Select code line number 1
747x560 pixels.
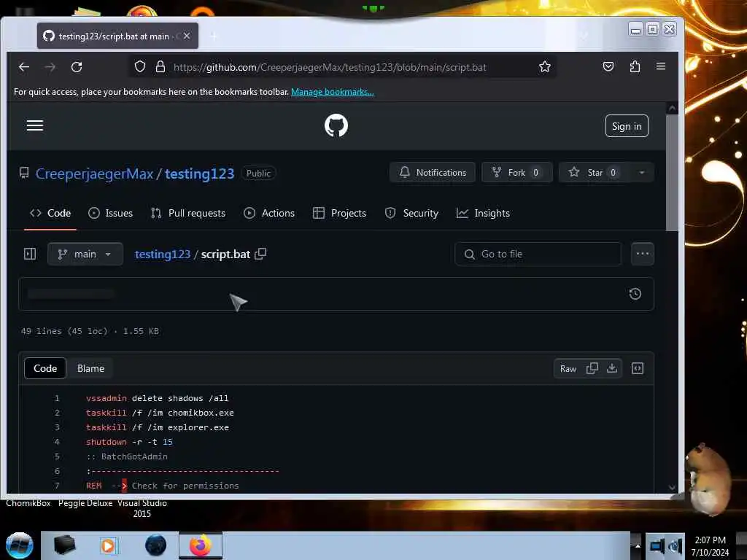pyautogui.click(x=57, y=398)
